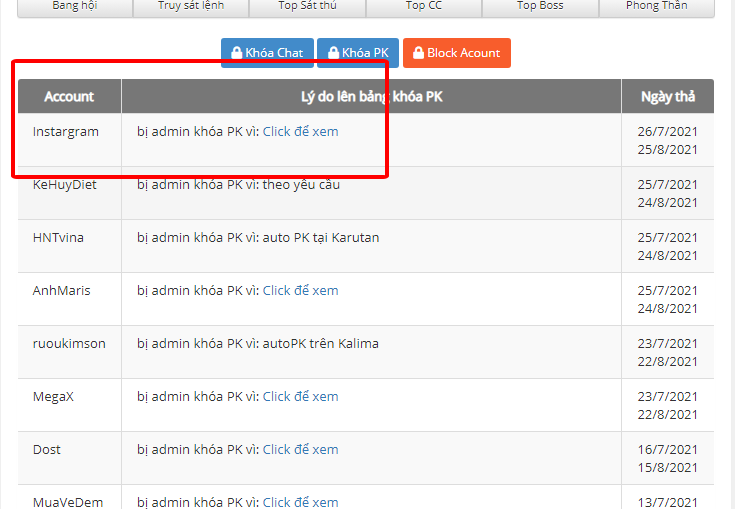This screenshot has height=509, width=735.
Task: Click the Ngày thả column header
Action: click(x=669, y=96)
